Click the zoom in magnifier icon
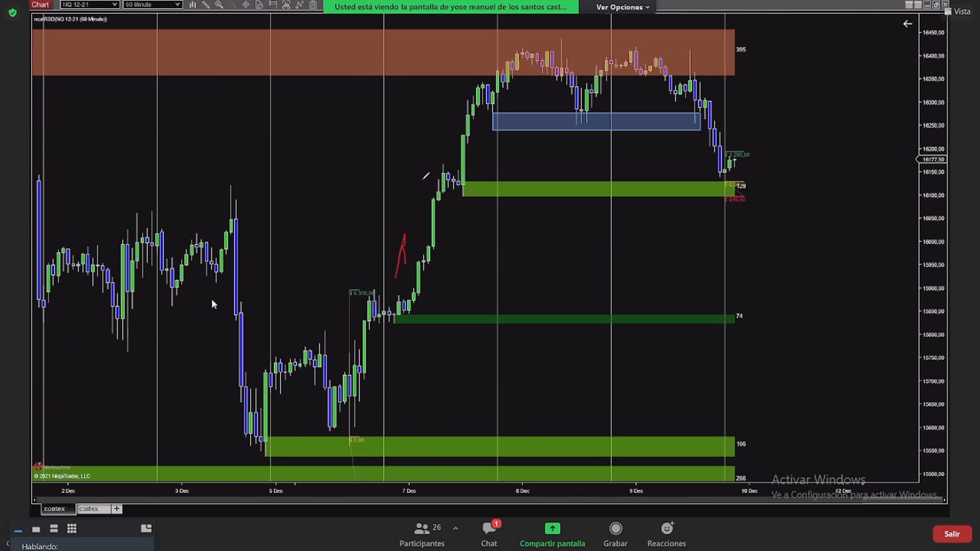This screenshot has height=551, width=980. pos(219,5)
